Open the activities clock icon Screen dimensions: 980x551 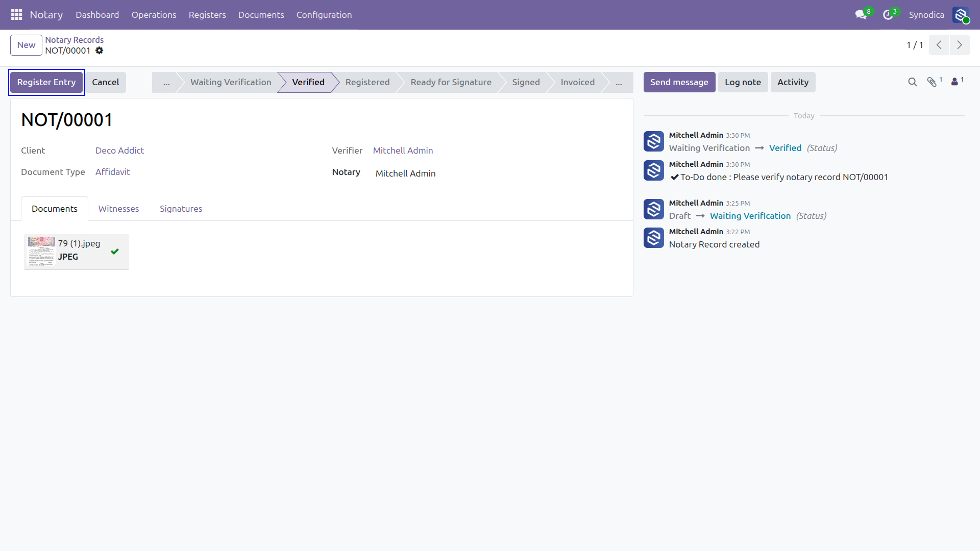[888, 15]
